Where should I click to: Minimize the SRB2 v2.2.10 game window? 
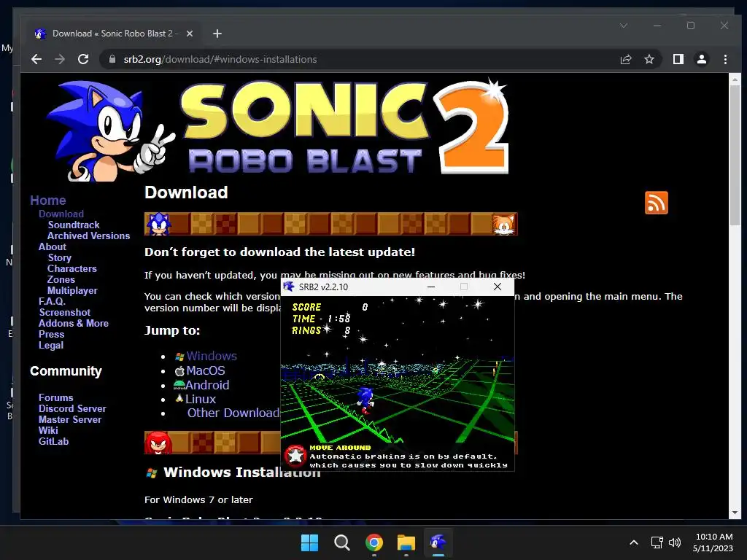pyautogui.click(x=431, y=287)
